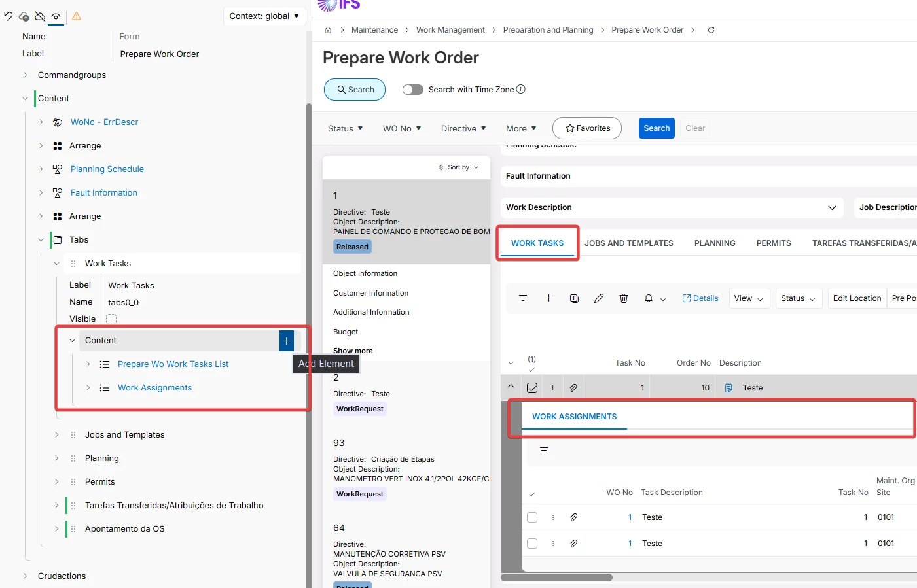
Task: Select Fault Information in the designer tree
Action: 104,193
